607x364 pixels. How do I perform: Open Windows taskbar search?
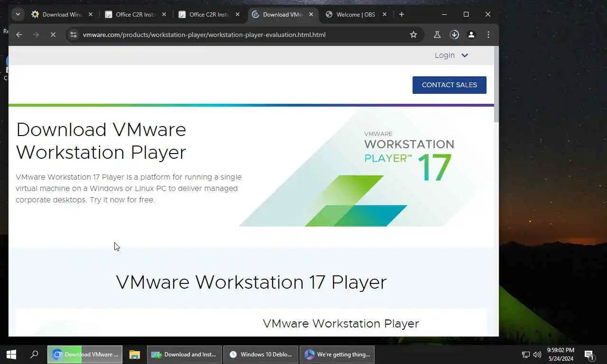(34, 355)
